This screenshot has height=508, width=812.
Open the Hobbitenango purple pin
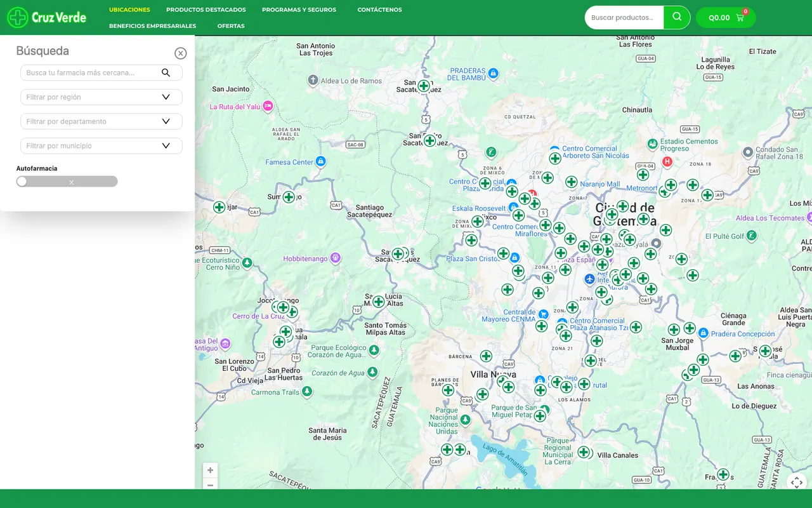click(336, 258)
